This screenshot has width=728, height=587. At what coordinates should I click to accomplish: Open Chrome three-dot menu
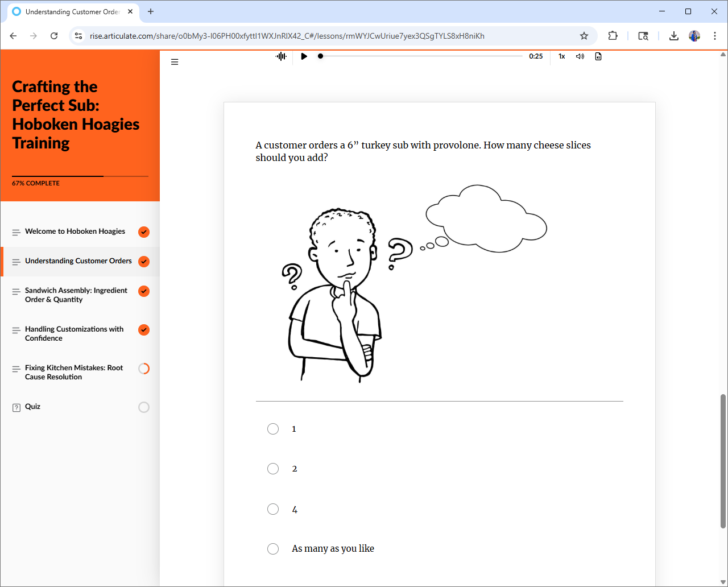click(714, 36)
